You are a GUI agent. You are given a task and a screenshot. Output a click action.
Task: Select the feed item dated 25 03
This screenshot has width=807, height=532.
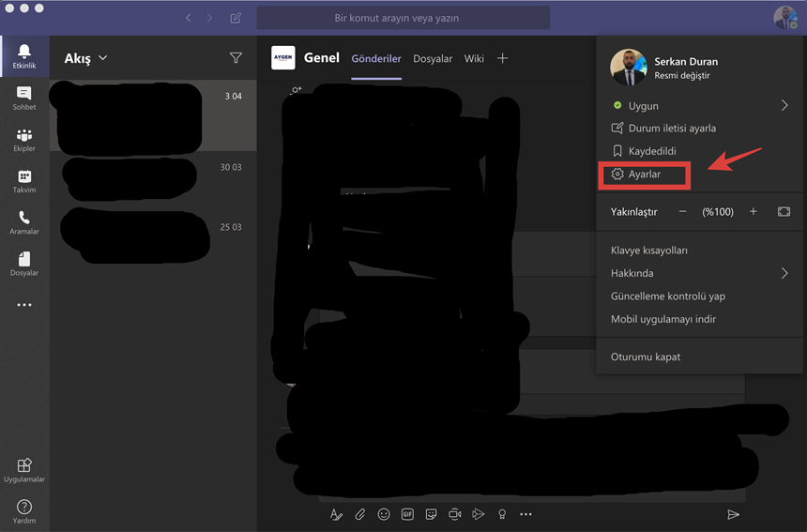(153, 235)
